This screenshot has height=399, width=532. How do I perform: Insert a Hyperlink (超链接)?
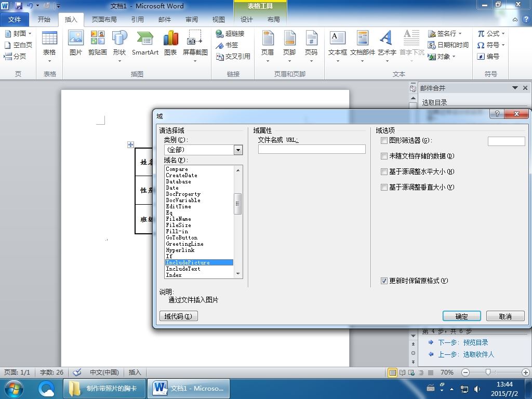[230, 33]
